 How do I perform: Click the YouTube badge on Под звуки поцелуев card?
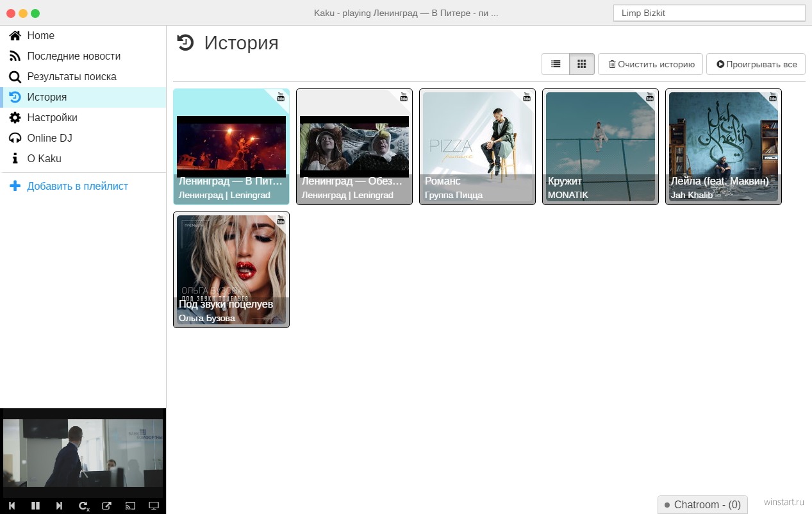280,220
